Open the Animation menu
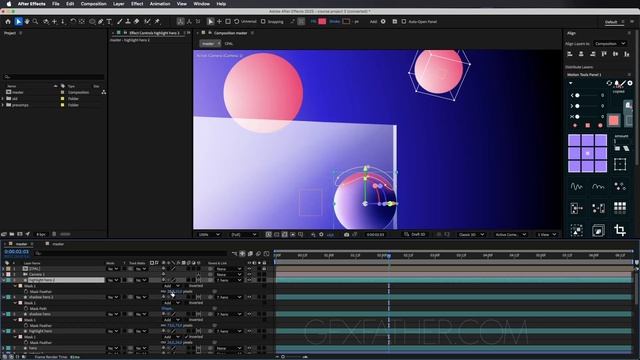640x360 pixels. [x=160, y=4]
